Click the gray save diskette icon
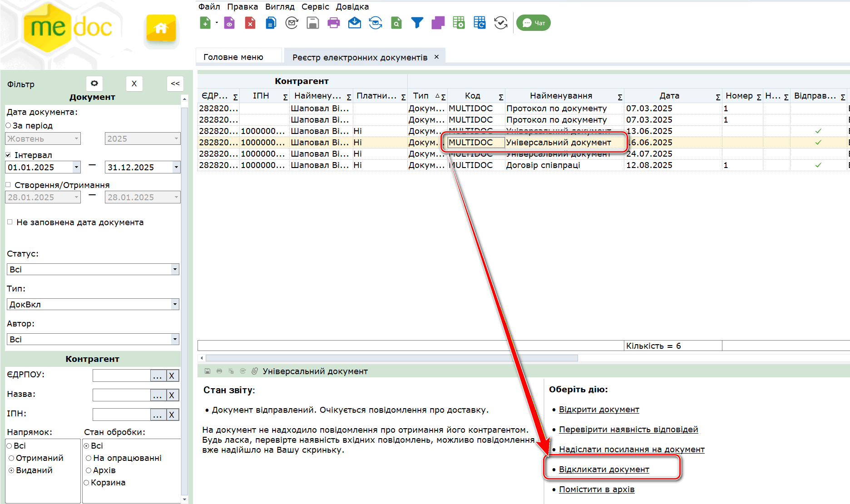850x504 pixels. (313, 23)
